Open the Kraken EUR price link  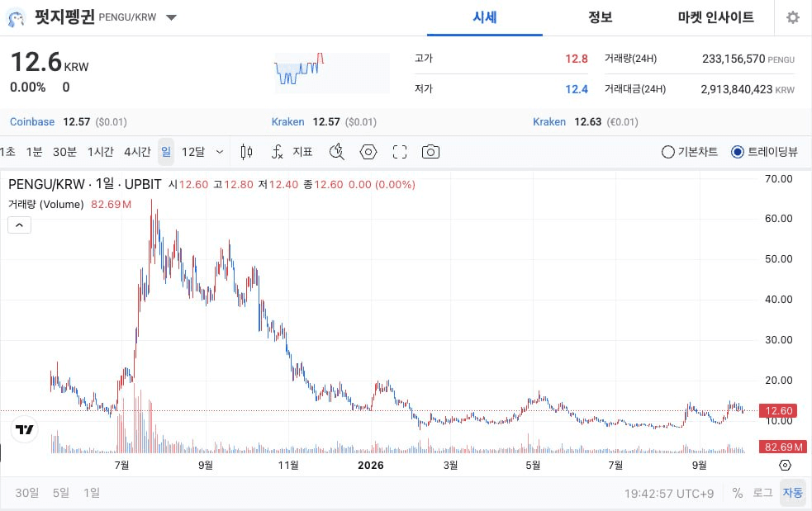549,122
